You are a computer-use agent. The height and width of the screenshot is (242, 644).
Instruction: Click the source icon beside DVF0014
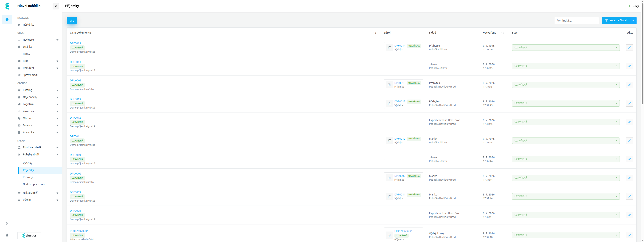[x=389, y=47]
